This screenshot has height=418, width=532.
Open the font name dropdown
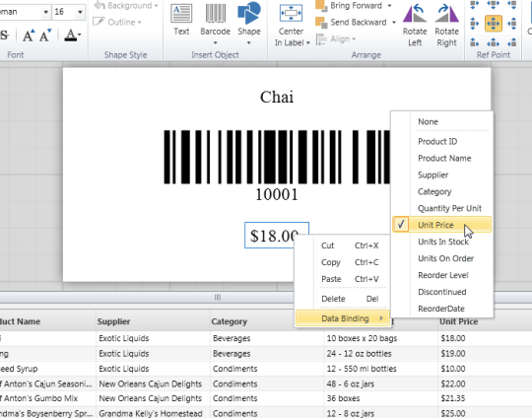45,12
